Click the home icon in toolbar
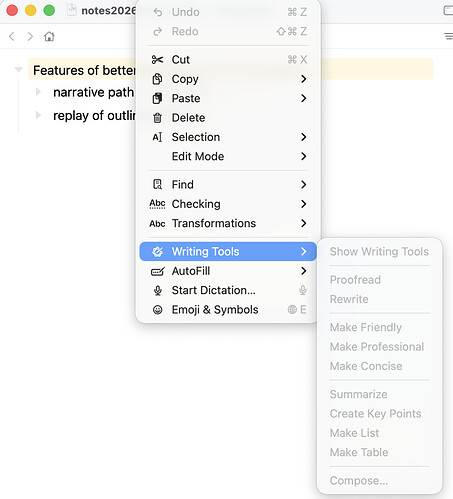Image resolution: width=453 pixels, height=499 pixels. click(x=49, y=36)
